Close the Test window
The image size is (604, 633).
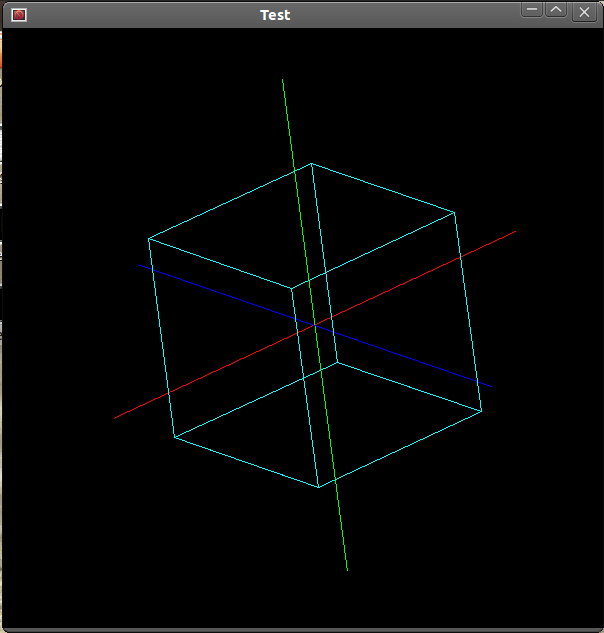pyautogui.click(x=584, y=13)
